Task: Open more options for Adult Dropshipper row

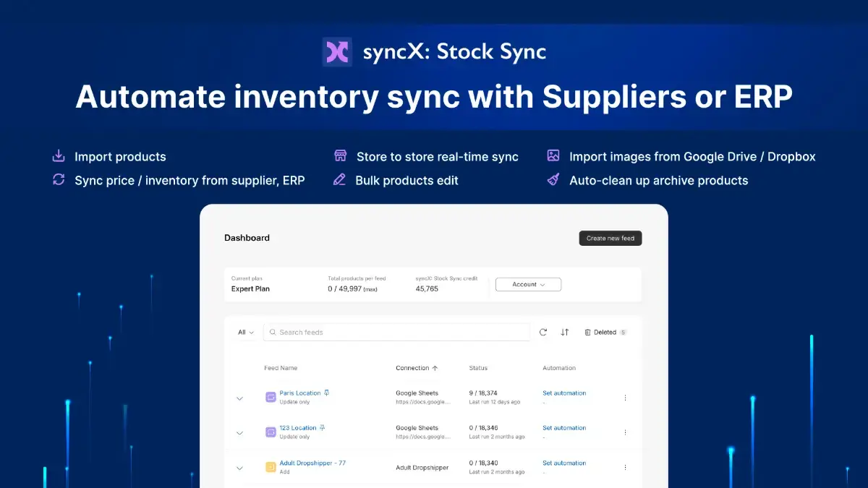Action: tap(625, 468)
